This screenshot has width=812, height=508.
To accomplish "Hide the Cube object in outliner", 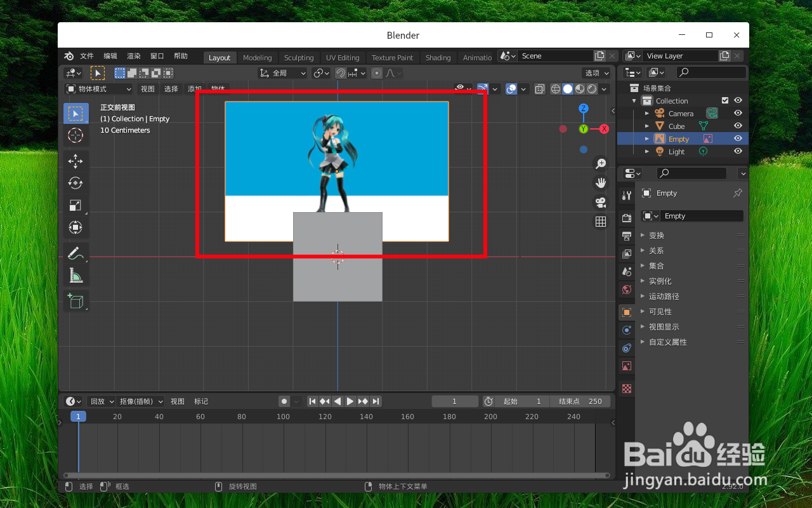I will click(738, 126).
